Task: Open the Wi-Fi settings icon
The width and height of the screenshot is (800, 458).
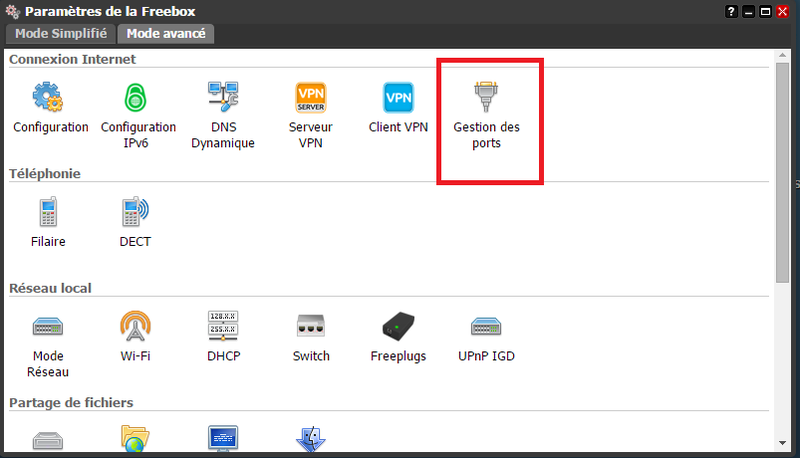Action: coord(135,326)
